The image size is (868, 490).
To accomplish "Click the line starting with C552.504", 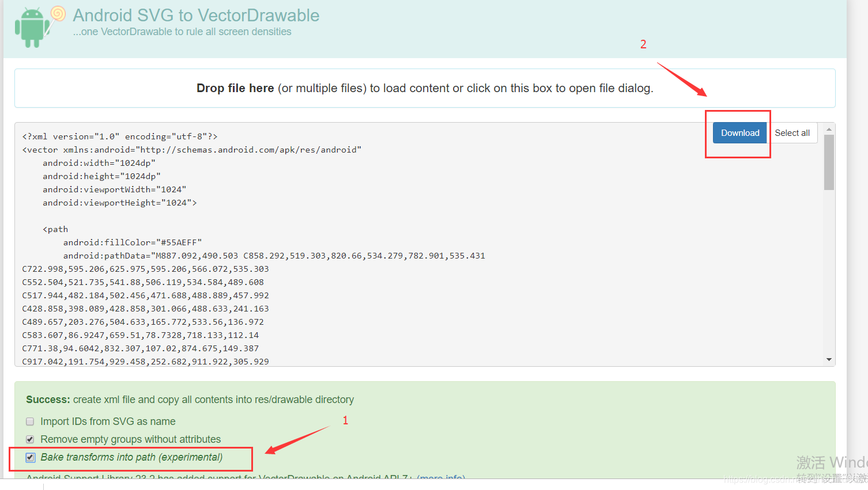I will click(143, 282).
